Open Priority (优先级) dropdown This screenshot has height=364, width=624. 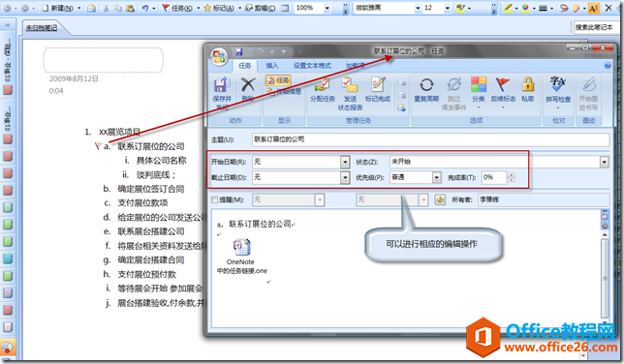[437, 177]
